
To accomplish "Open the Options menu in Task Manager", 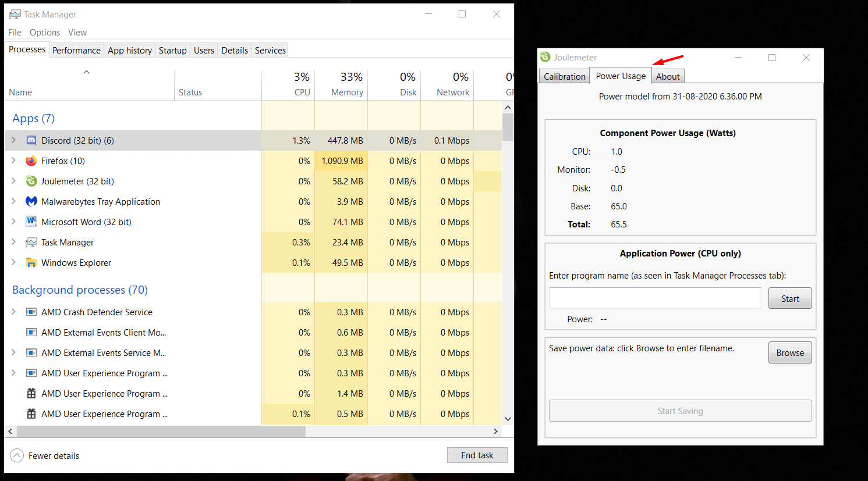I will [45, 33].
